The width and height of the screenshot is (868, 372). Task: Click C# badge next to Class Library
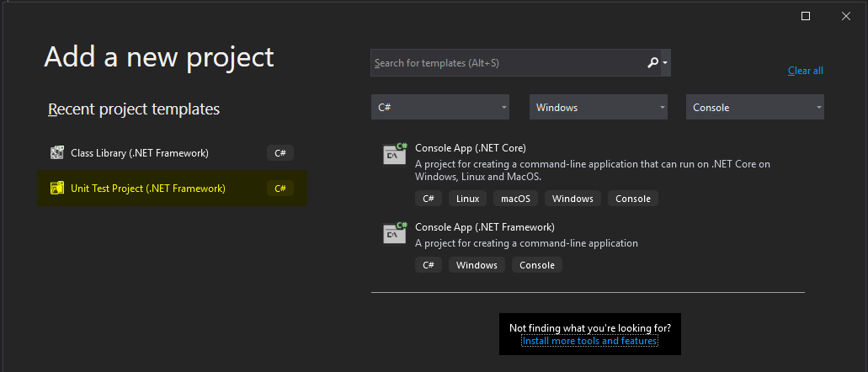pyautogui.click(x=280, y=153)
